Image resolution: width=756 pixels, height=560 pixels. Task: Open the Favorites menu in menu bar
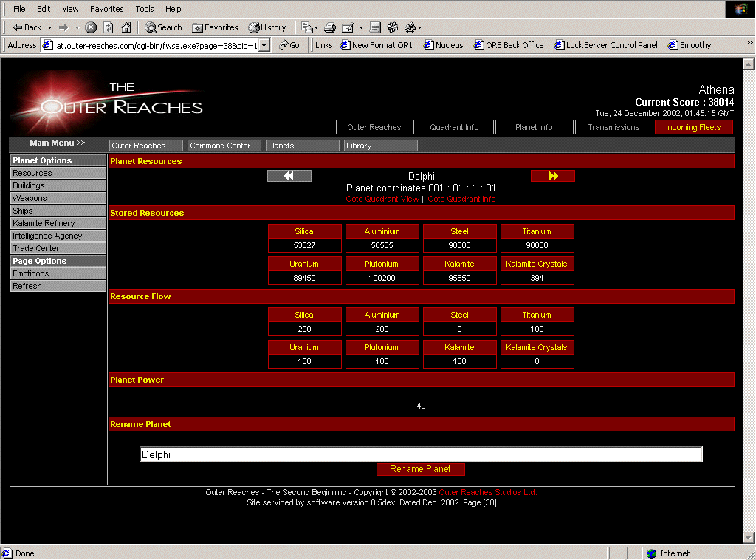106,9
